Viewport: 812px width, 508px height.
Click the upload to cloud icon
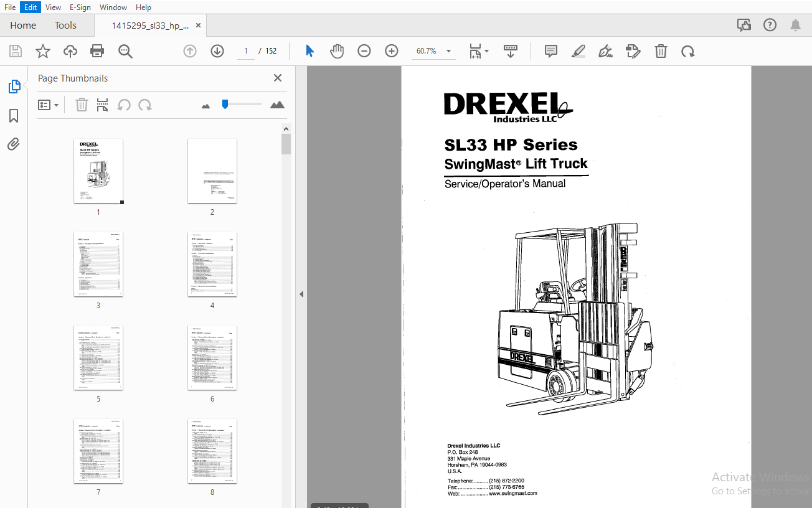(70, 51)
